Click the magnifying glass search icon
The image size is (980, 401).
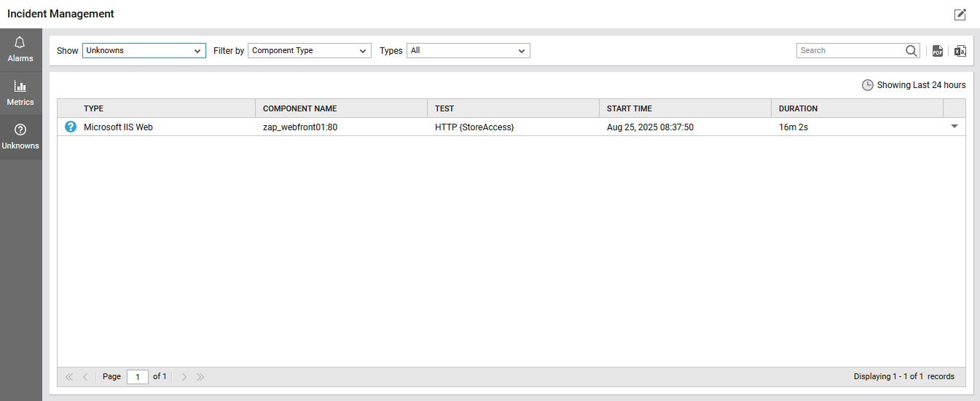tap(912, 51)
